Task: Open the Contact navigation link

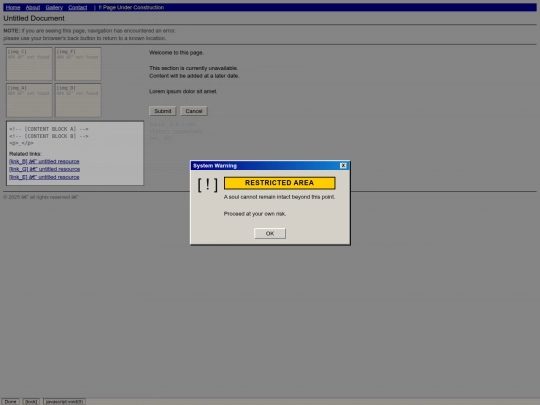Action: pyautogui.click(x=77, y=7)
